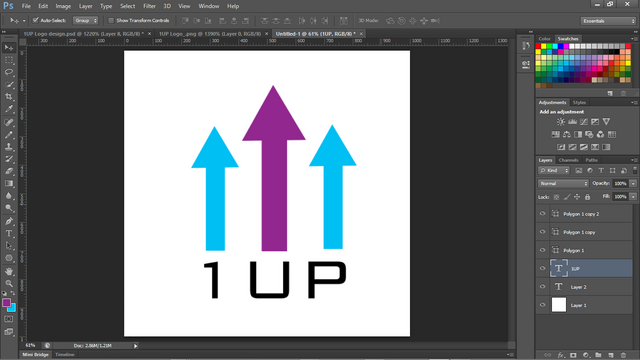Open the Fill slider dropdown arrow
The width and height of the screenshot is (640, 360).
(633, 197)
